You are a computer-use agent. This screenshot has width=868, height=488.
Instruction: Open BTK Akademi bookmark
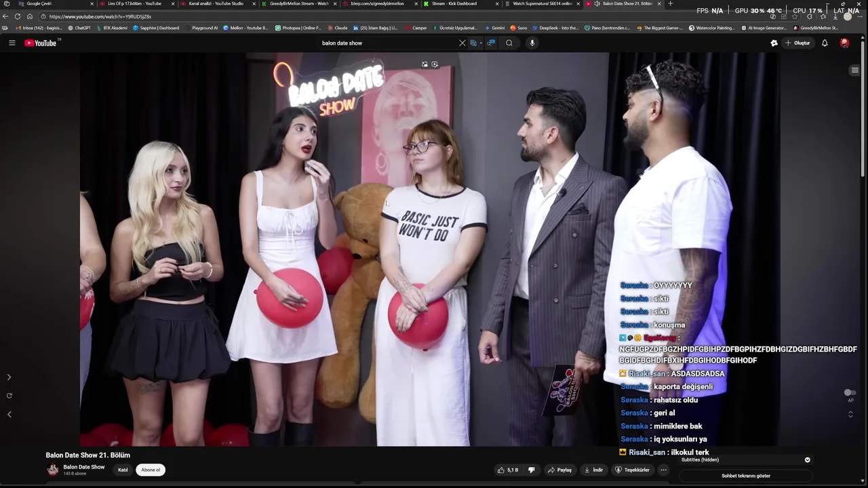click(x=112, y=28)
